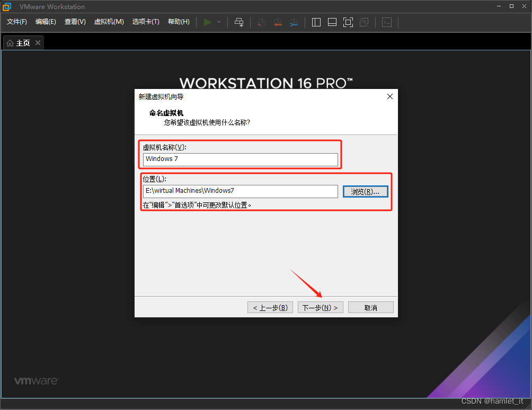Screen dimensions: 532x410
Task: Click the VMware Workstation title bar logo
Action: coord(7,6)
